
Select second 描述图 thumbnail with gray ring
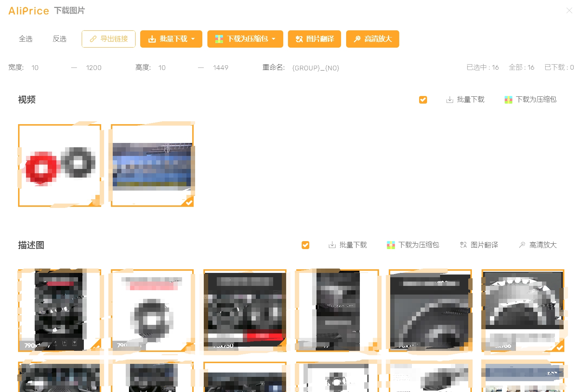152,310
